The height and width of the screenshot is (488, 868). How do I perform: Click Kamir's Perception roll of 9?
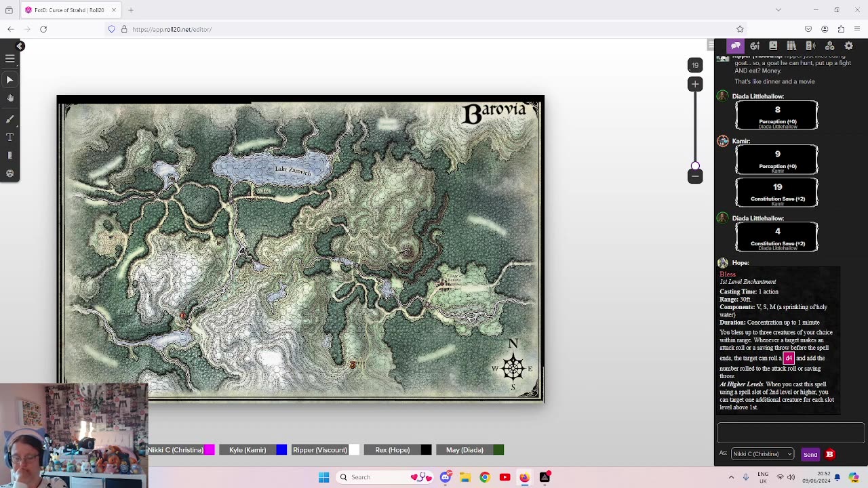[777, 159]
